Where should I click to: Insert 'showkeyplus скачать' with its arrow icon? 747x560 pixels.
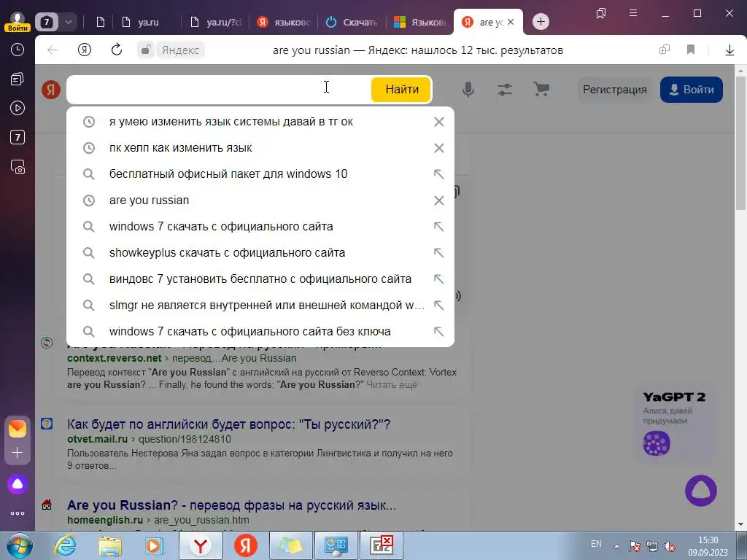(x=438, y=253)
